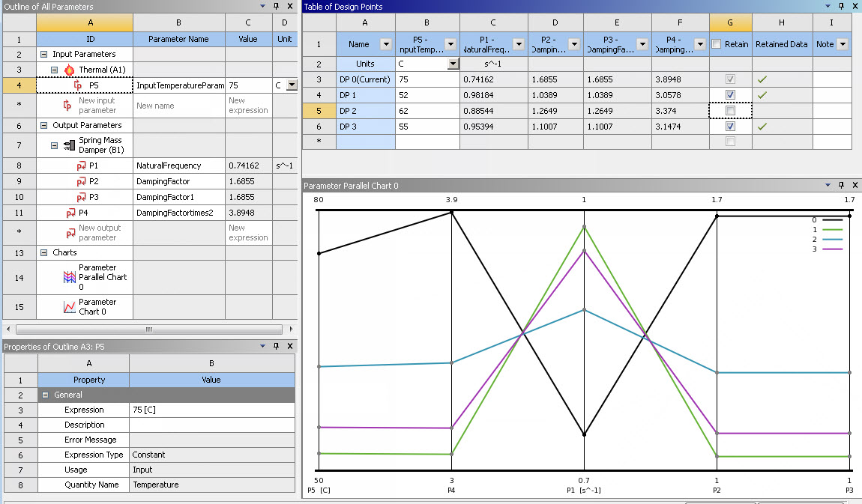
Task: Toggle the Retain checkbox for DP 3
Action: [x=730, y=127]
